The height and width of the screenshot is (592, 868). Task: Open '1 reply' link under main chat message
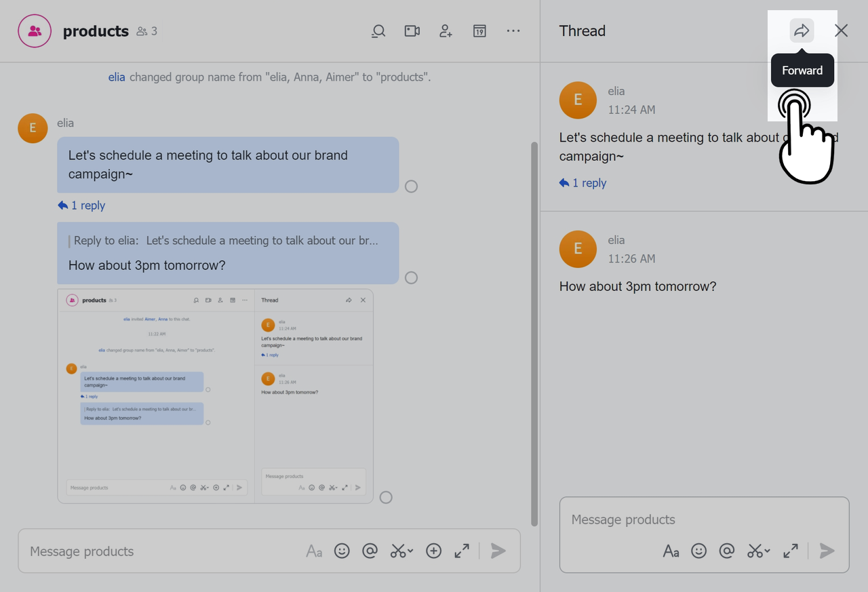pyautogui.click(x=82, y=205)
